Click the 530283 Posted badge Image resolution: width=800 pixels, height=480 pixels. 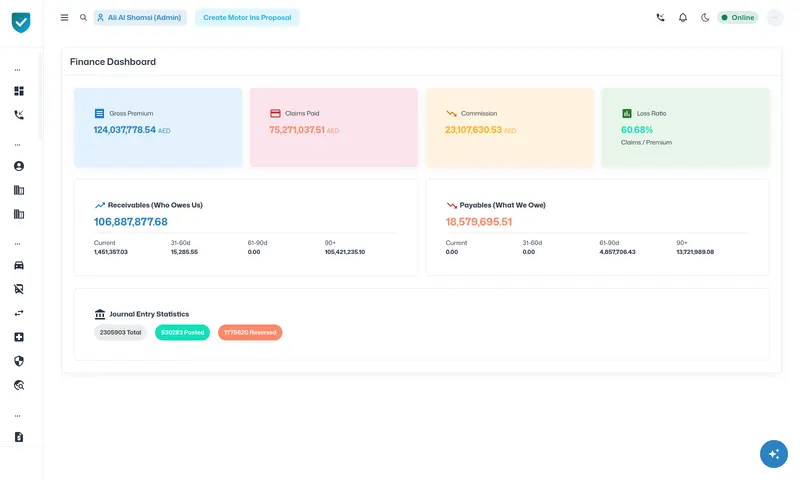pyautogui.click(x=182, y=332)
